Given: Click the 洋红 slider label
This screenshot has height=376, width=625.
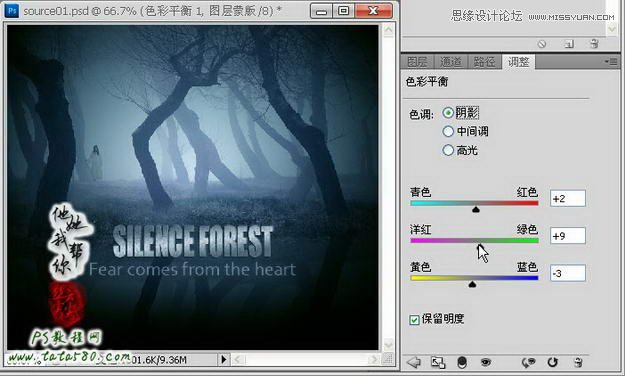Looking at the screenshot, I should click(x=421, y=229).
